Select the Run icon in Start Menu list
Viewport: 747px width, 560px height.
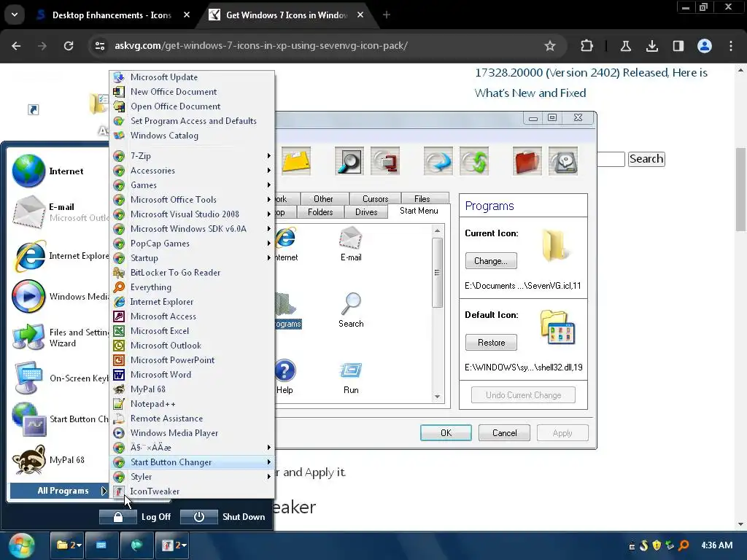351,378
